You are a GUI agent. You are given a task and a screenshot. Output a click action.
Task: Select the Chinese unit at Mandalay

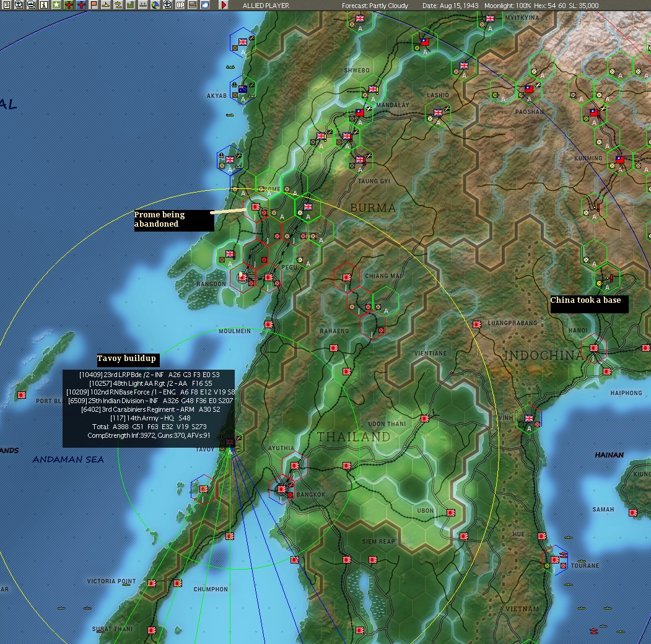coord(359,113)
